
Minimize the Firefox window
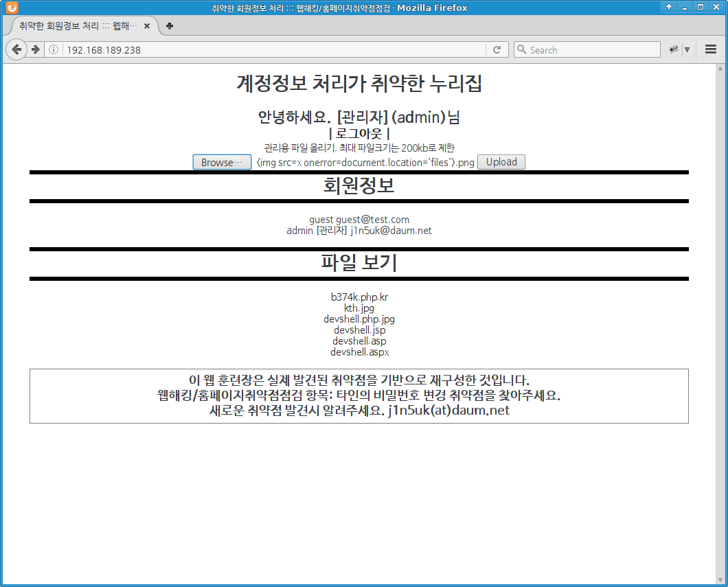(x=684, y=7)
